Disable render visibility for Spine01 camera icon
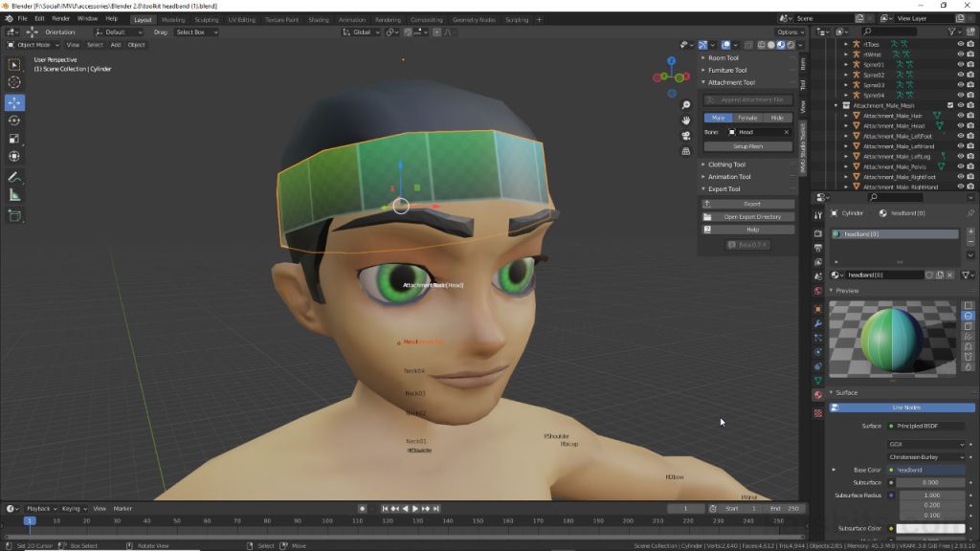 pyautogui.click(x=970, y=64)
